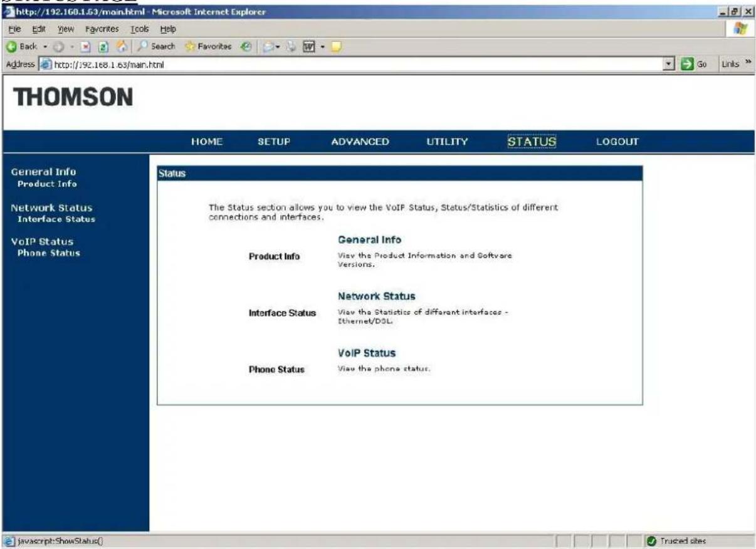The width and height of the screenshot is (756, 549).
Task: Open VoIP Status in the sidebar
Action: click(43, 242)
